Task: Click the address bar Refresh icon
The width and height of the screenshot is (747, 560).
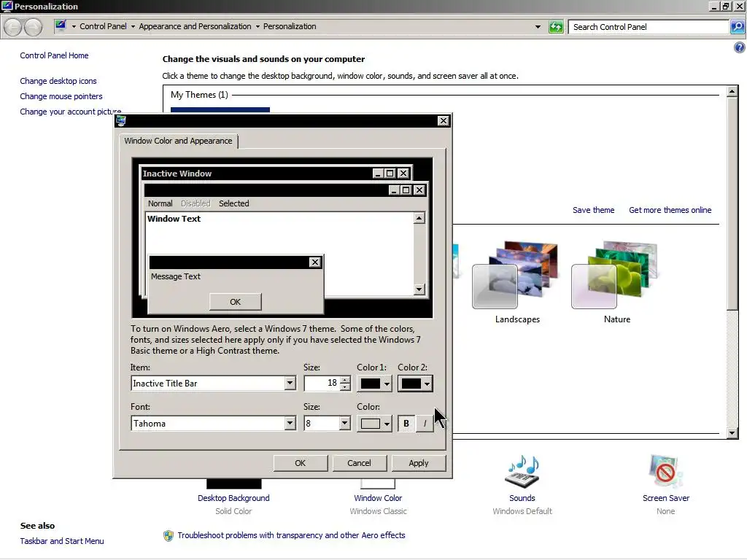Action: (555, 27)
